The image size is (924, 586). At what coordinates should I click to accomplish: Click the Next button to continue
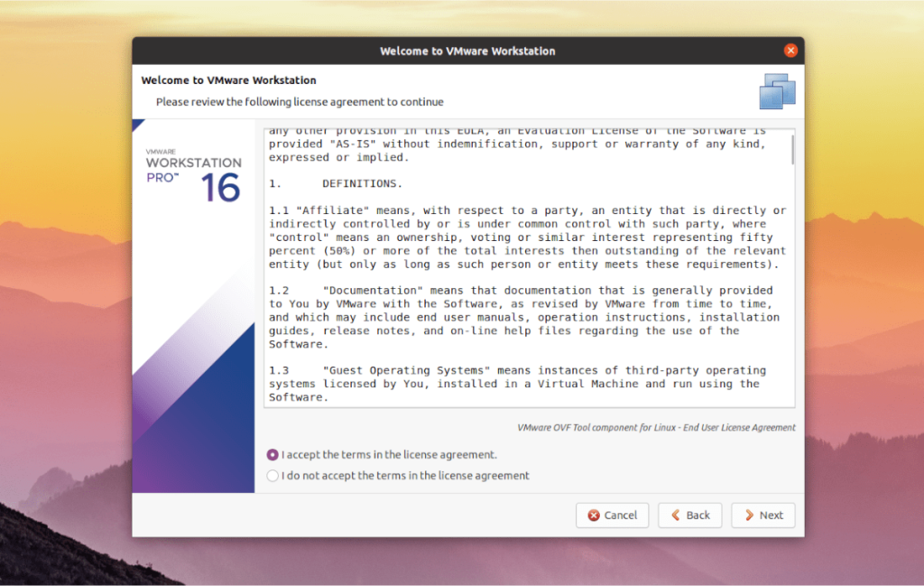click(x=763, y=516)
